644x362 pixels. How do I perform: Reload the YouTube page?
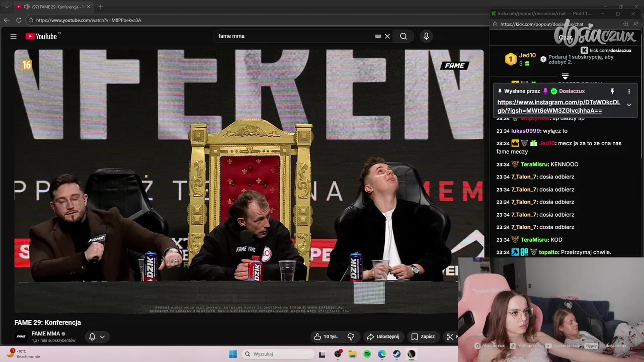19,20
